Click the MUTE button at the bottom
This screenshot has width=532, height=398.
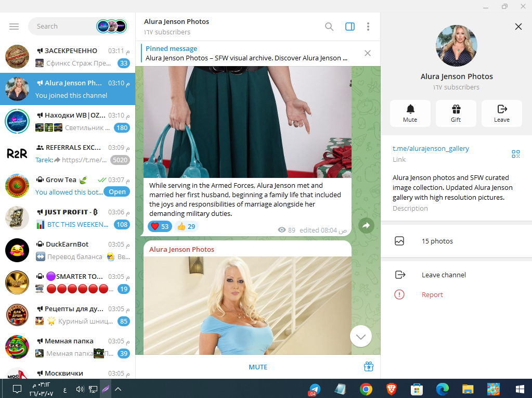(x=258, y=367)
